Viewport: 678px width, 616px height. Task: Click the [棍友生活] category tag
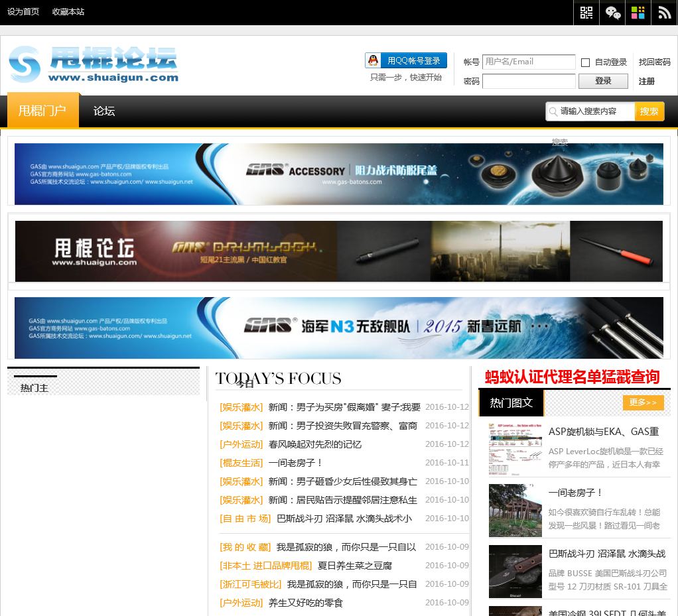click(241, 463)
